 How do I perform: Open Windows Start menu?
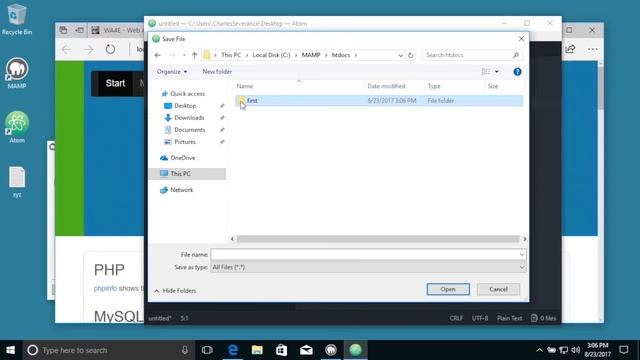11,350
